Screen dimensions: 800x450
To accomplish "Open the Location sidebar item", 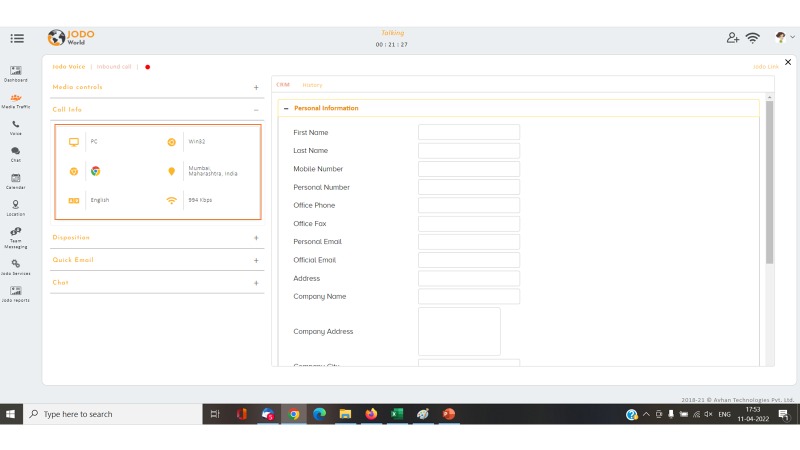I will [16, 206].
